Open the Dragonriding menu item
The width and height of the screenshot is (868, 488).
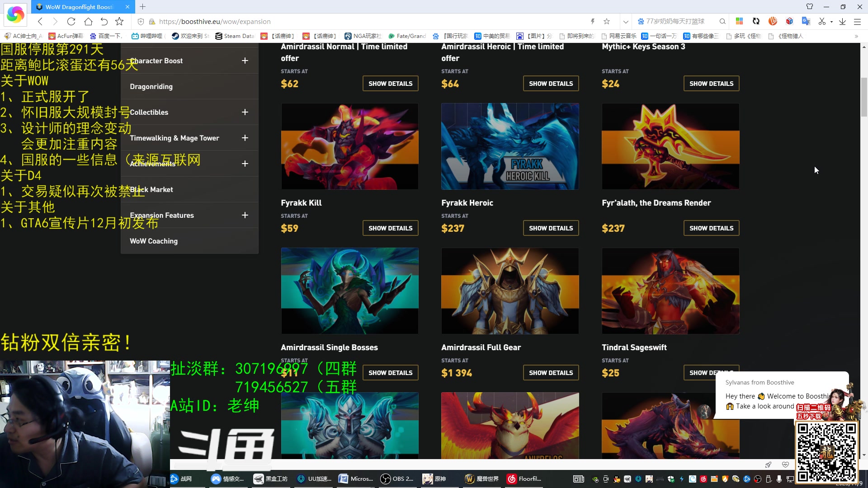151,86
